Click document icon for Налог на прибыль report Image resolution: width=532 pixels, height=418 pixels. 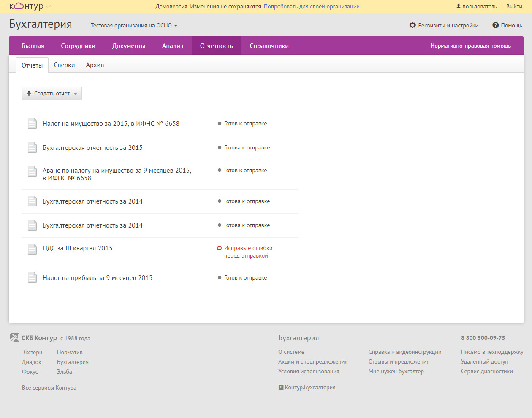tap(32, 277)
